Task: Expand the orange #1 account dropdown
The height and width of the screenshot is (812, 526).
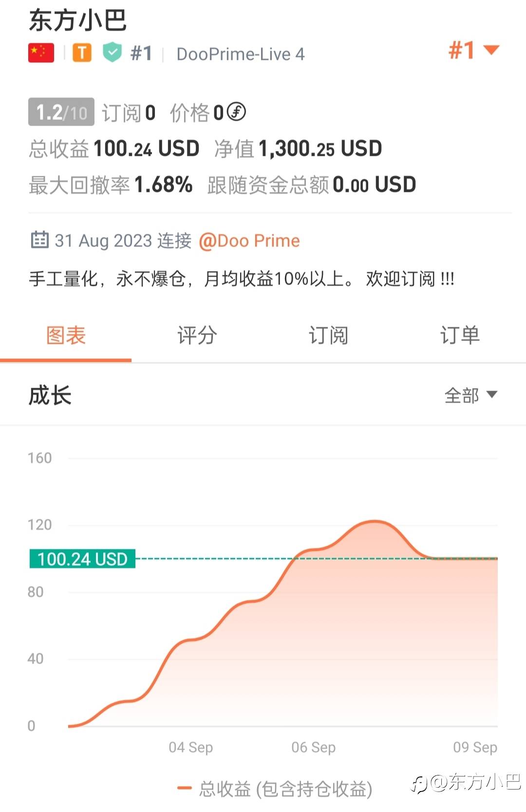Action: 473,50
